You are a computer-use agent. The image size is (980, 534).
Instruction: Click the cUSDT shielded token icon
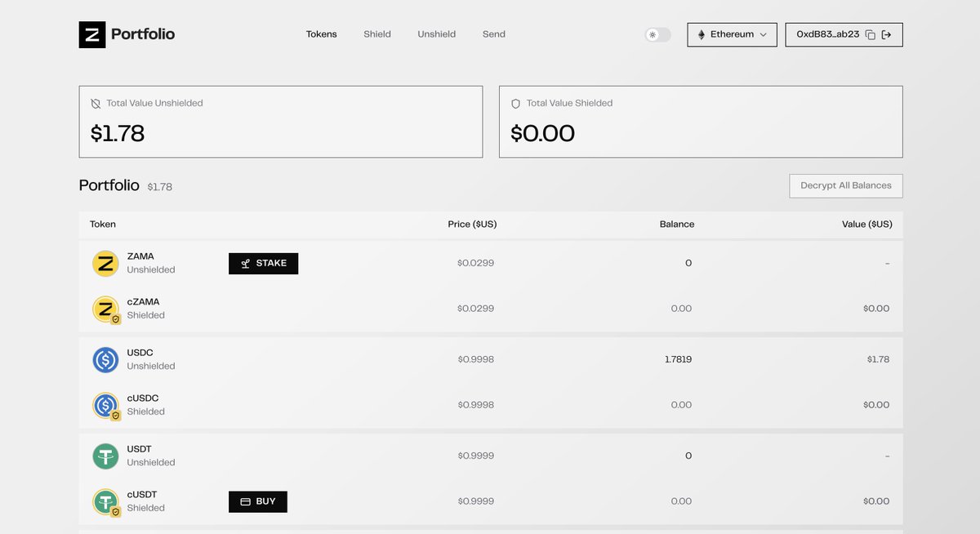coord(105,501)
